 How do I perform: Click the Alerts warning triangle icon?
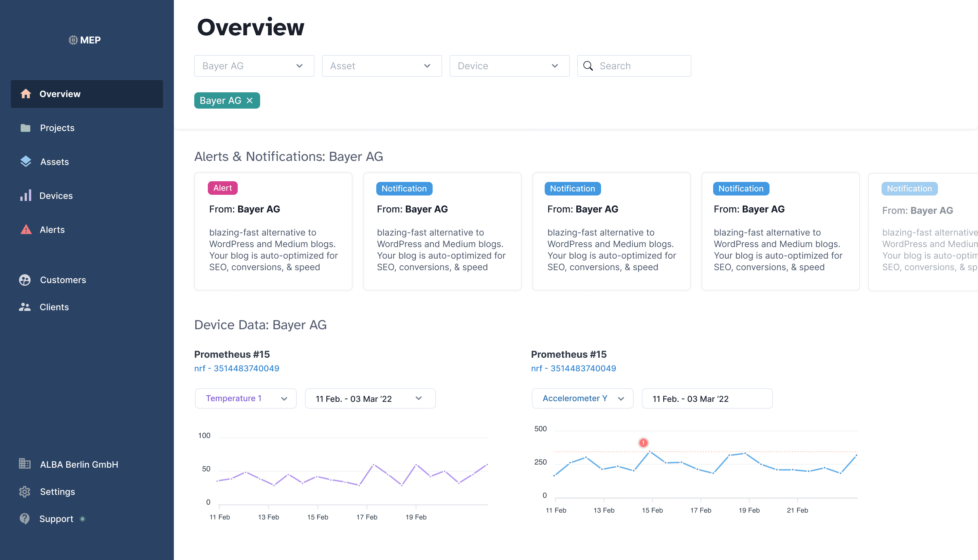coord(26,230)
